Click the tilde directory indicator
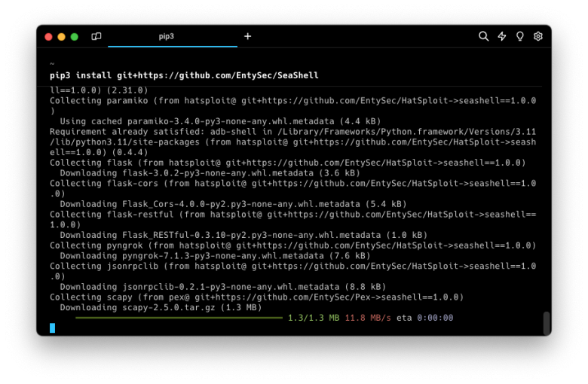 (x=52, y=64)
